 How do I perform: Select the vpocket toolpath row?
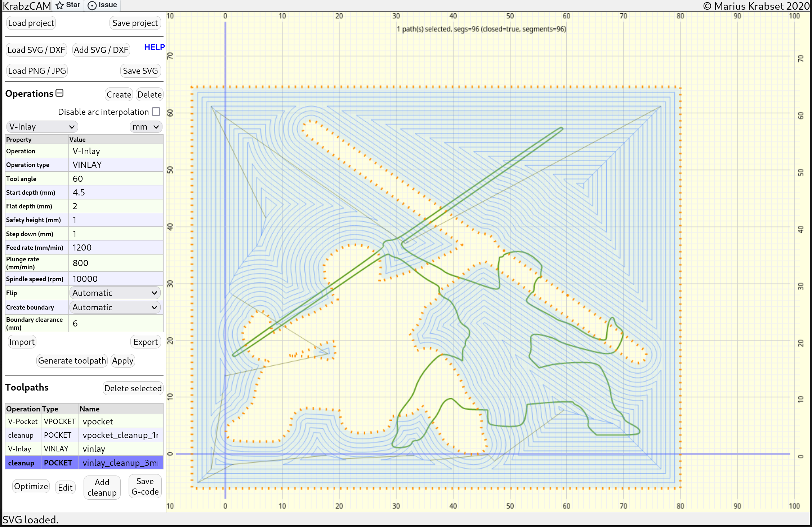click(84, 422)
